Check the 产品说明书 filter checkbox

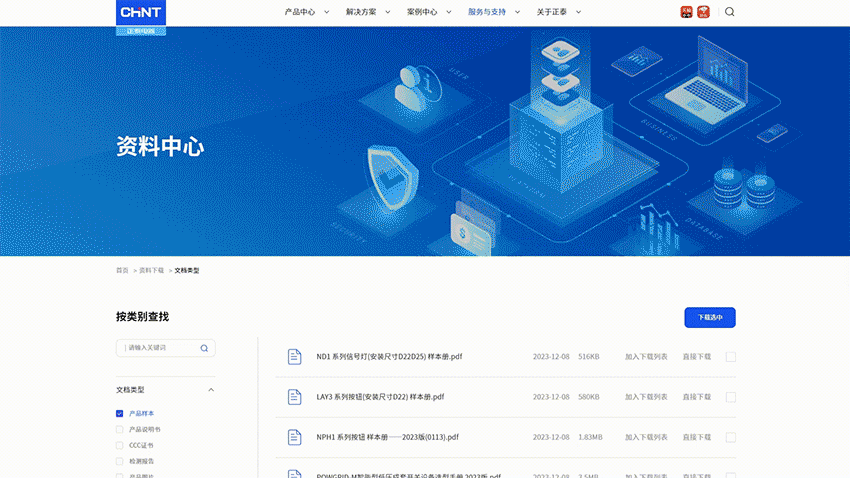(120, 429)
